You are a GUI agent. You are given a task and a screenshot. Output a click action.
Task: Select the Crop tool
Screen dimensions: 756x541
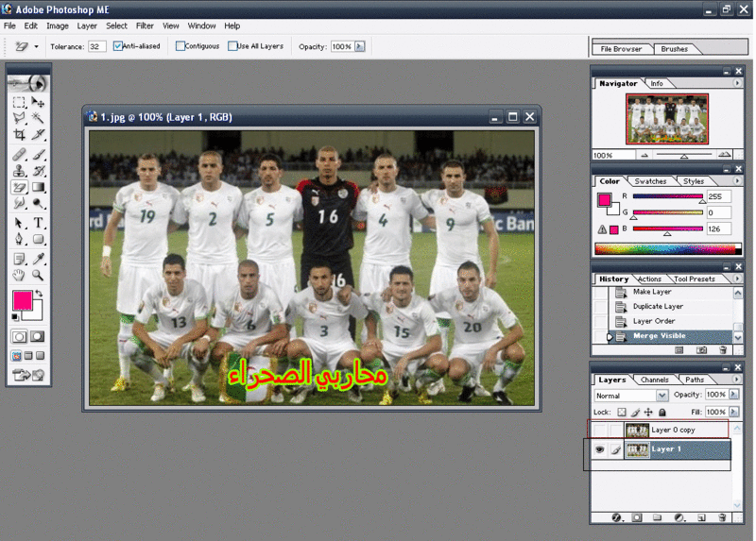click(x=19, y=134)
